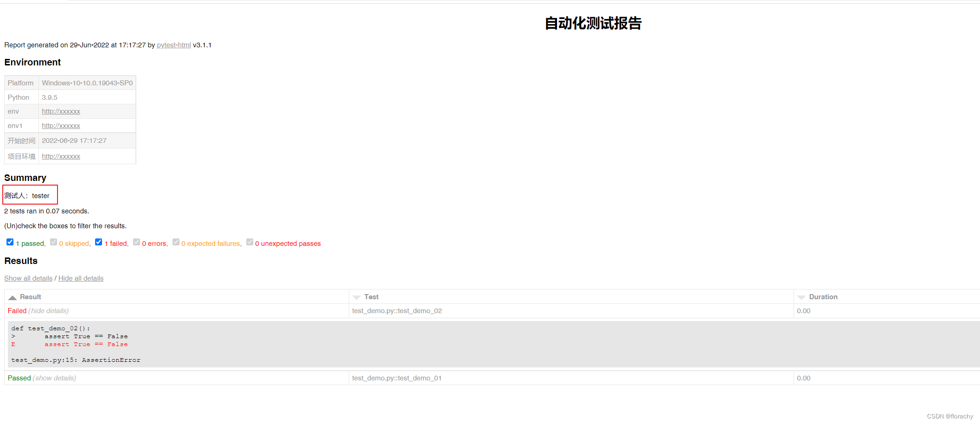Image resolution: width=980 pixels, height=424 pixels.
Task: Collapse Failed row via 'hide details'
Action: pos(49,311)
